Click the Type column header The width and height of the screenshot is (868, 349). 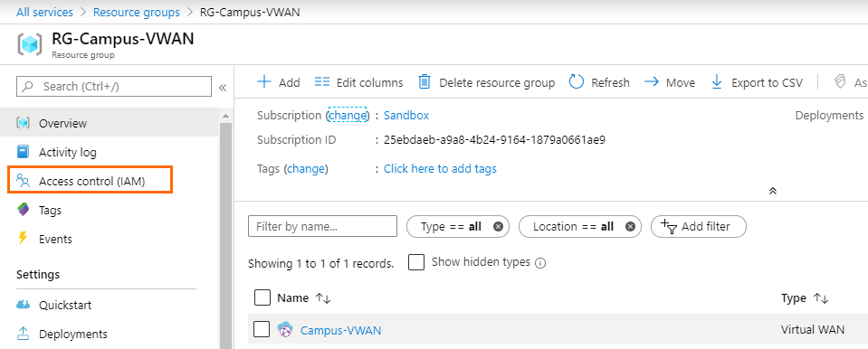[793, 298]
